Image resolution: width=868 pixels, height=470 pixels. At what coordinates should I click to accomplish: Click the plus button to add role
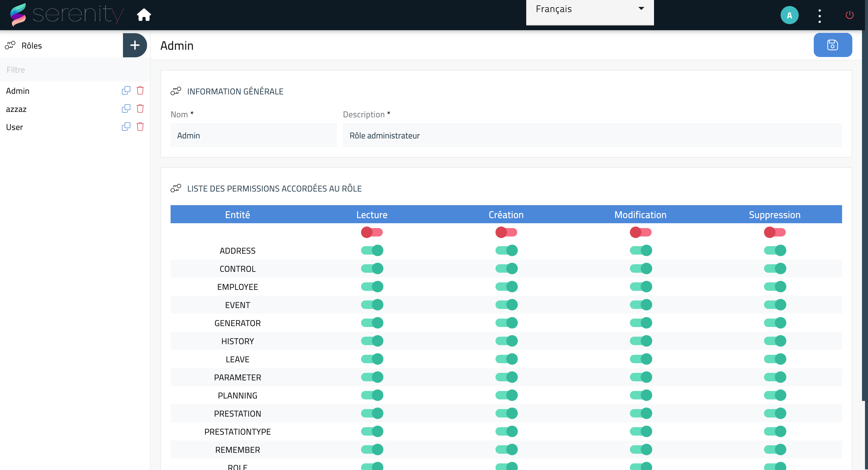[135, 45]
